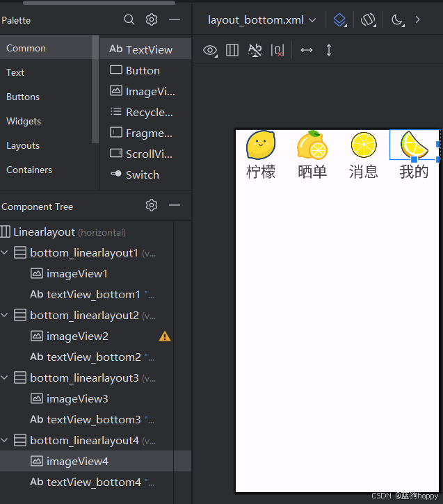Click lemon wedge image in preview
The height and width of the screenshot is (504, 443).
pyautogui.click(x=414, y=145)
